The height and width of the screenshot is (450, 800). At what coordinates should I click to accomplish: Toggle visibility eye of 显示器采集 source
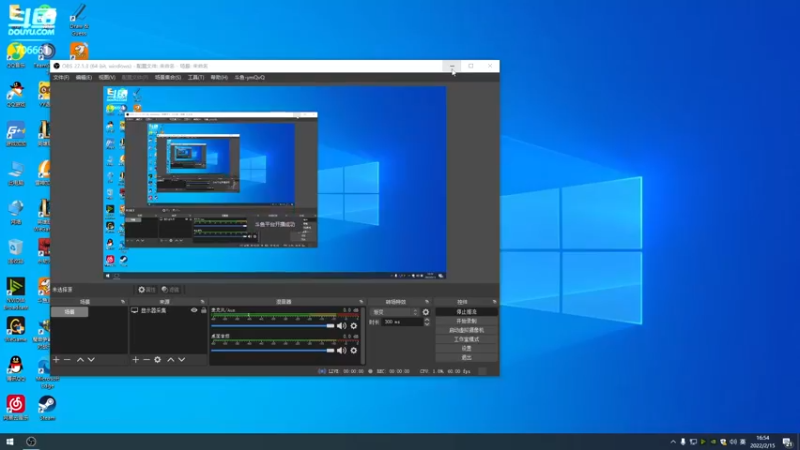194,310
